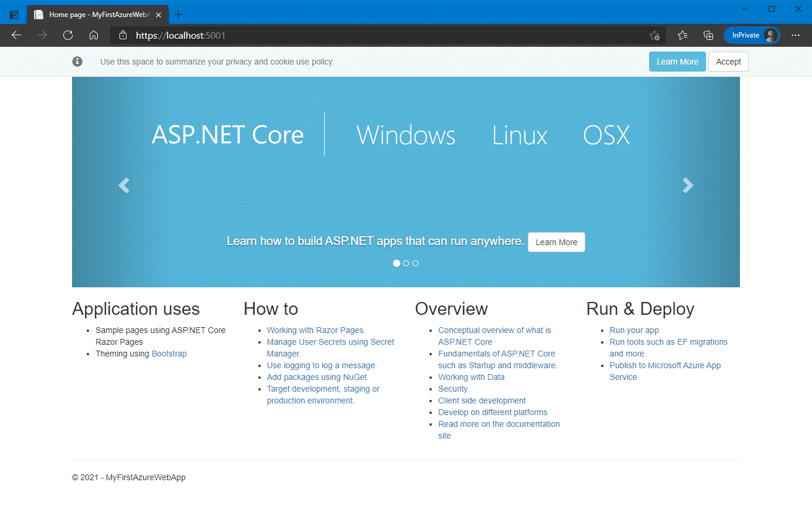
Task: Close the Home page tab
Action: point(158,15)
